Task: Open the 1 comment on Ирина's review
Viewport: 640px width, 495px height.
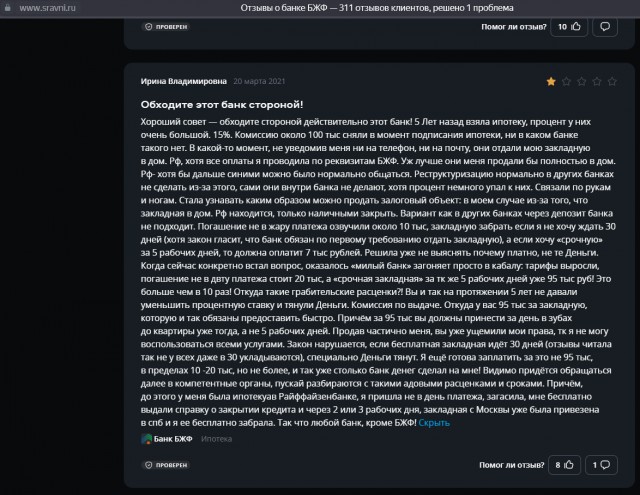Action: coord(601,465)
